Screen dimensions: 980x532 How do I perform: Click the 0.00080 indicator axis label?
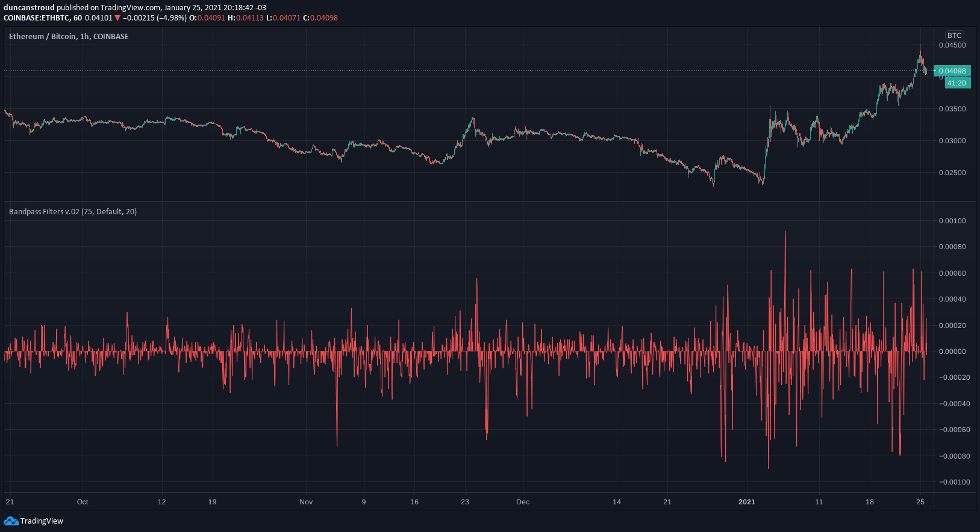pyautogui.click(x=952, y=247)
